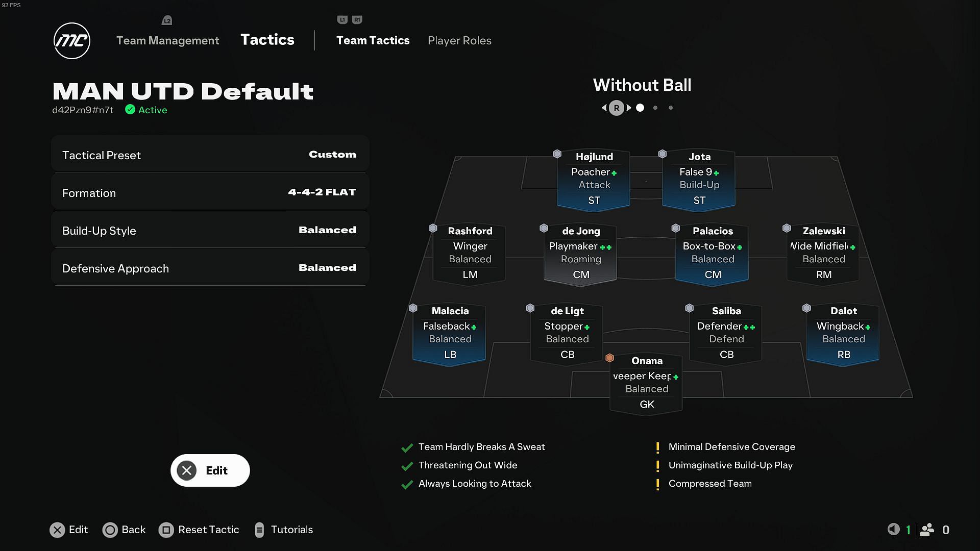Expand the Formation dropdown selector

(x=209, y=192)
